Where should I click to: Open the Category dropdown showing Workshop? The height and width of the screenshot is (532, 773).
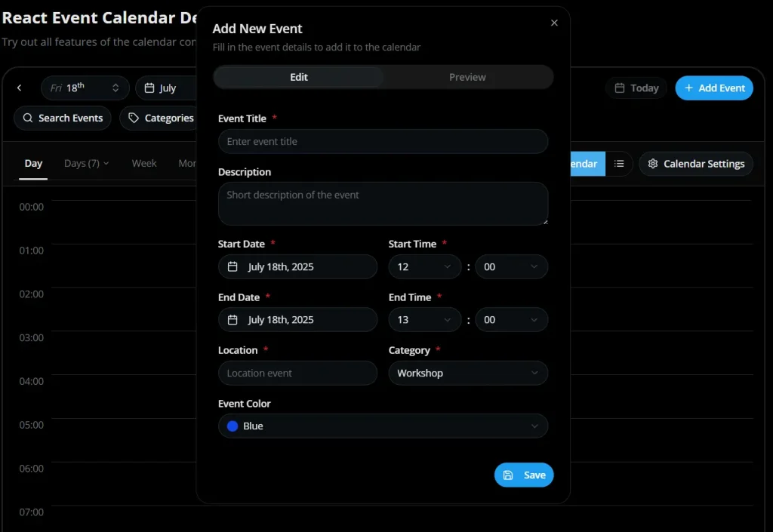point(468,373)
